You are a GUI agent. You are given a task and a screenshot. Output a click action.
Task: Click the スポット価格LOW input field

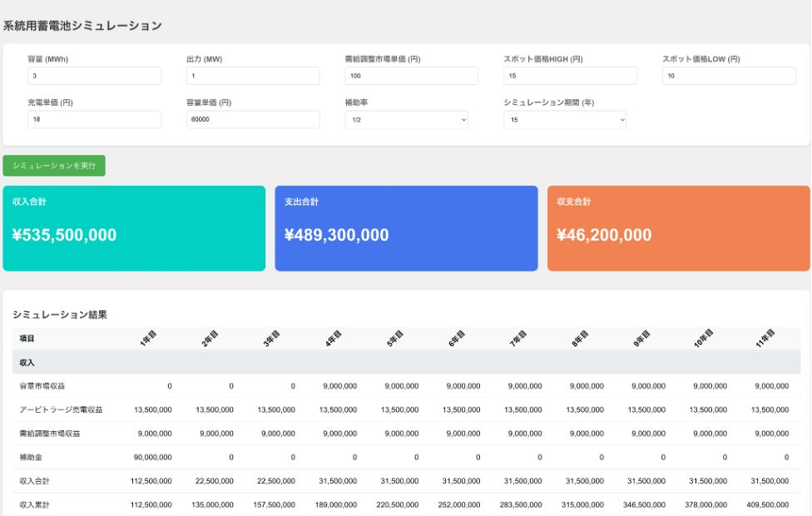pyautogui.click(x=729, y=76)
